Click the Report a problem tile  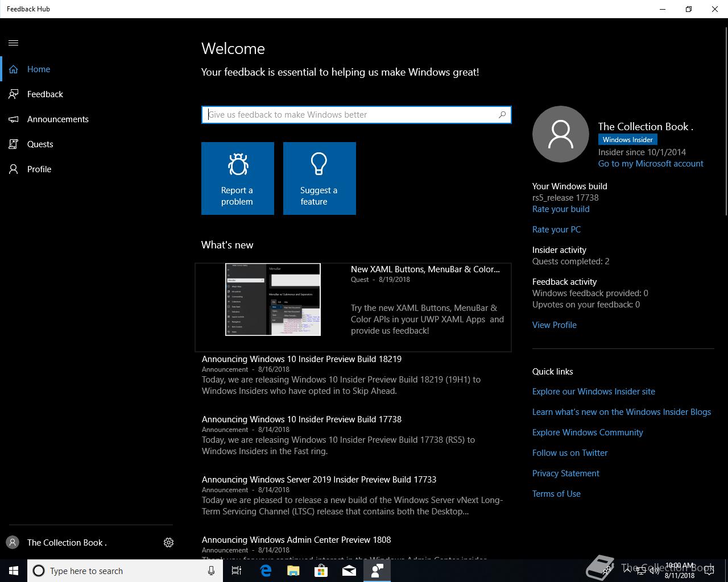click(238, 178)
